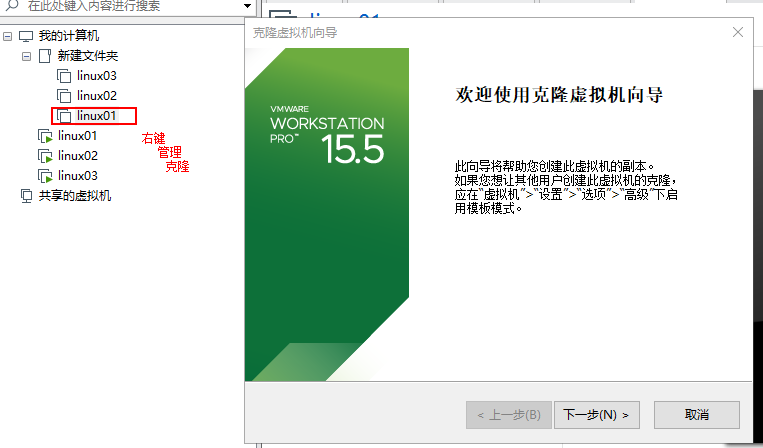Click powered-off linux01 VM icon in folder
763x448 pixels.
pyautogui.click(x=64, y=116)
